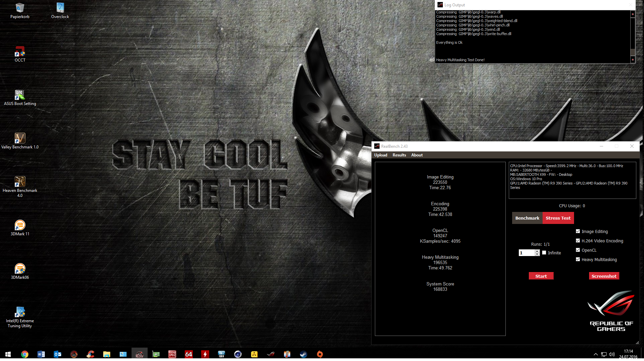This screenshot has width=644, height=361.
Task: Open ROG CPU-Z from the taskbar
Action: [172, 354]
